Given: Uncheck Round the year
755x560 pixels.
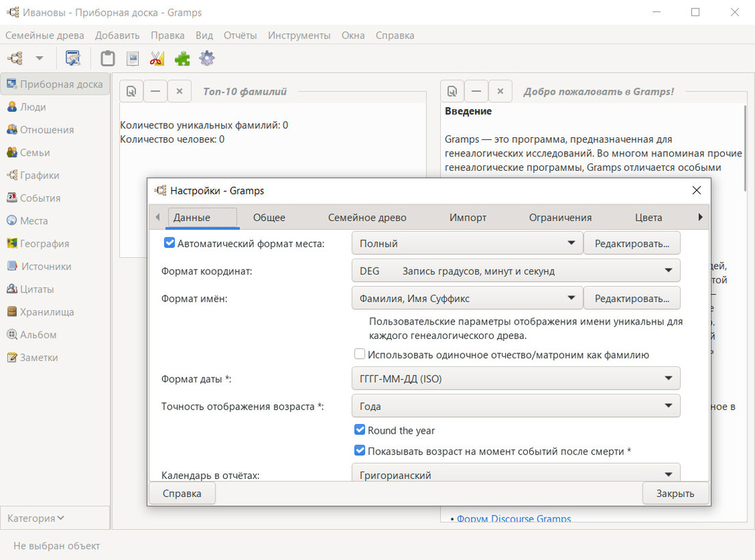Looking at the screenshot, I should (x=359, y=430).
